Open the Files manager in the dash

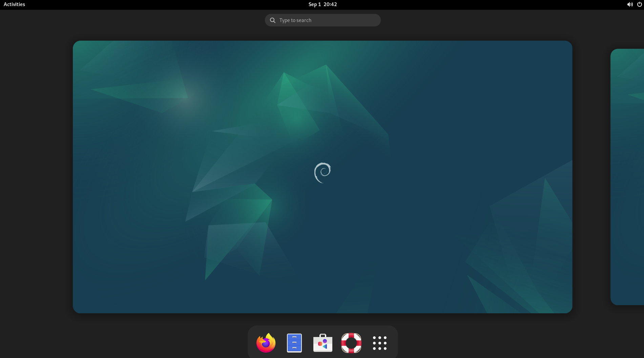click(x=294, y=343)
